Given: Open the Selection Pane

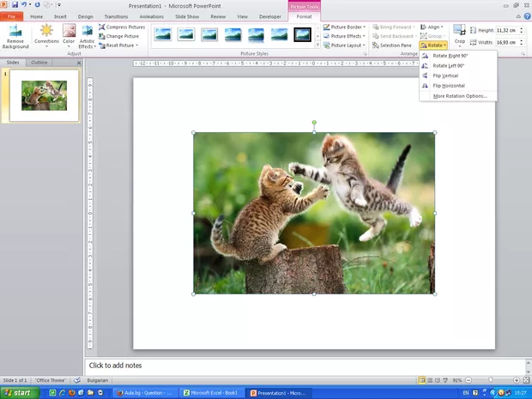Looking at the screenshot, I should [x=391, y=45].
